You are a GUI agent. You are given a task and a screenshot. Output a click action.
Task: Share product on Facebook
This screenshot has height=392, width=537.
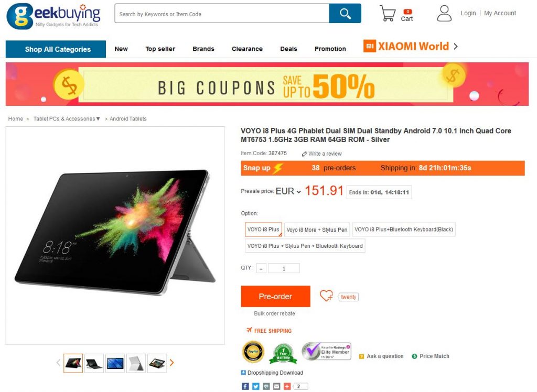coord(245,386)
